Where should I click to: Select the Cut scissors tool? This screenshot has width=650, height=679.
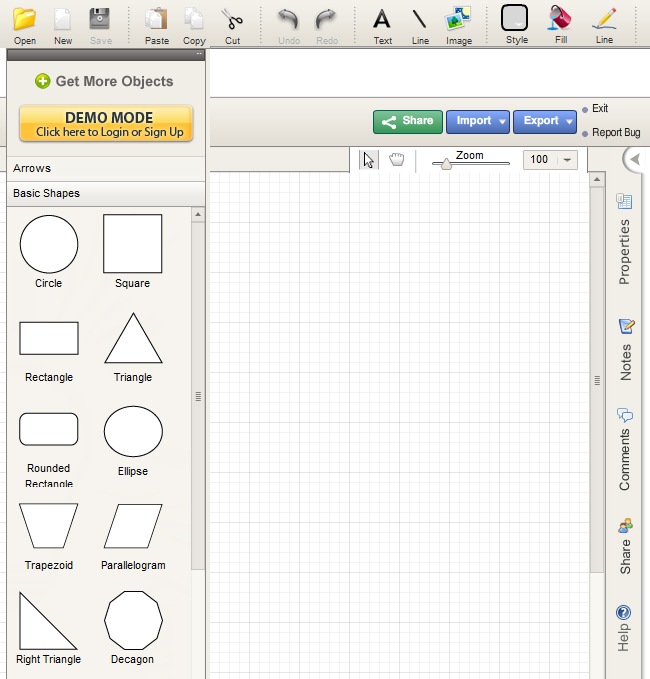coord(232,20)
